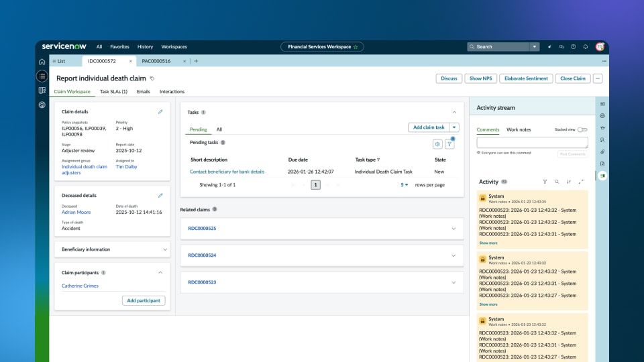Click the Discuss button

[449, 78]
